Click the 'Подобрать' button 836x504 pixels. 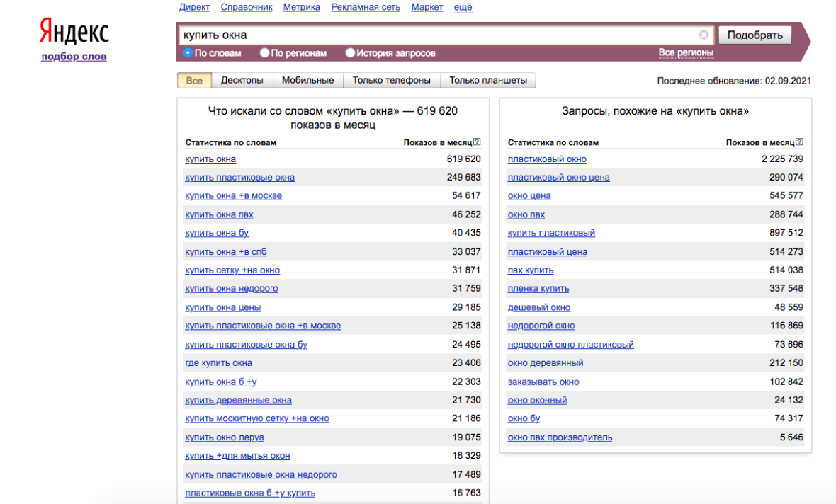point(755,35)
